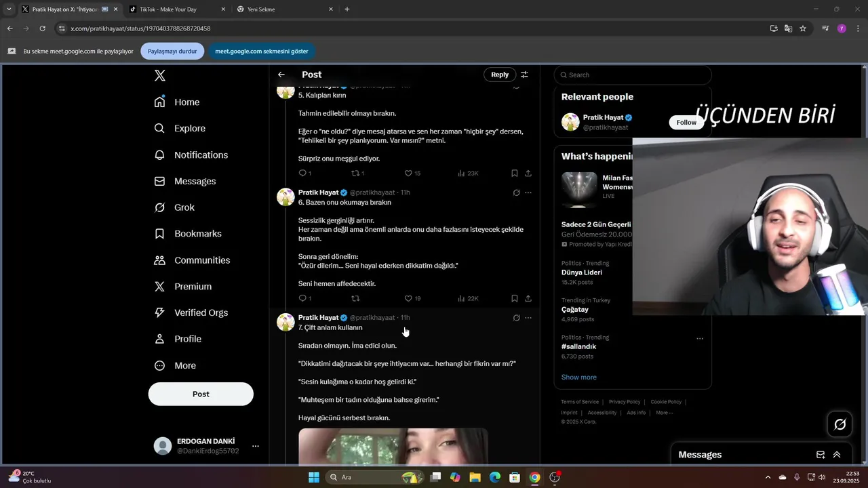Open three-dot menu for #sallandık trend
This screenshot has width=868, height=488.
(x=700, y=338)
